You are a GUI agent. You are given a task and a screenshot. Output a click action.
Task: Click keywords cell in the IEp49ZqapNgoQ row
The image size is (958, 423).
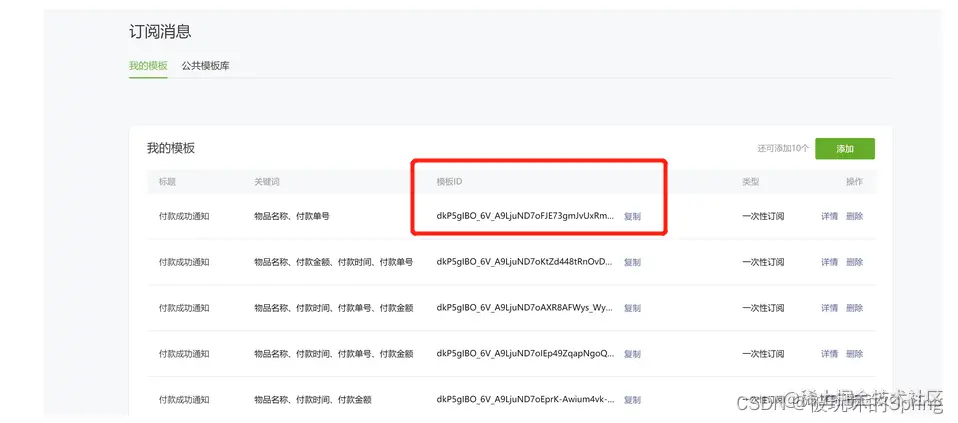334,353
